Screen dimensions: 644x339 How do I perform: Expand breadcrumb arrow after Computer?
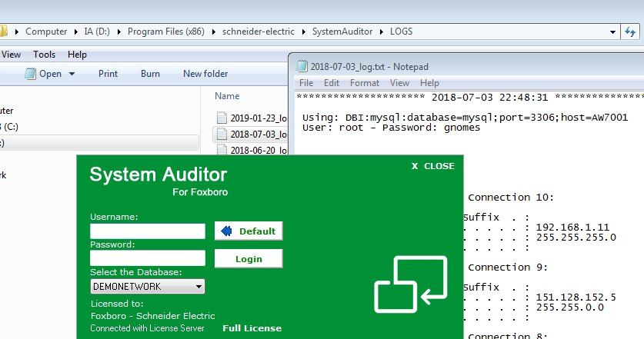click(x=76, y=32)
